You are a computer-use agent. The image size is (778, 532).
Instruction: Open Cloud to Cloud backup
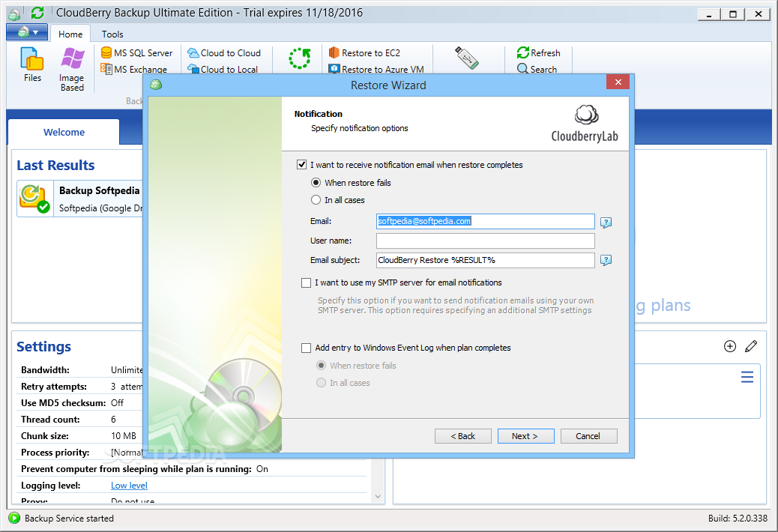(224, 52)
